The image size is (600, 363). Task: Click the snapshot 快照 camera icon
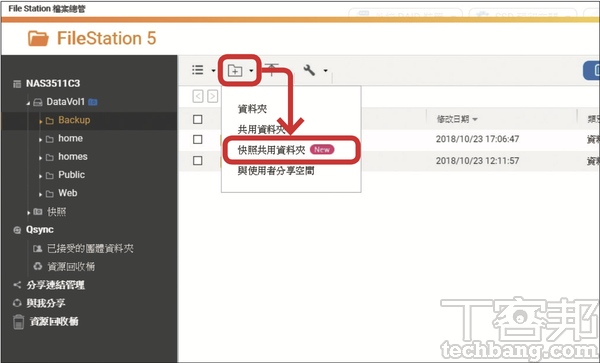pyautogui.click(x=38, y=212)
